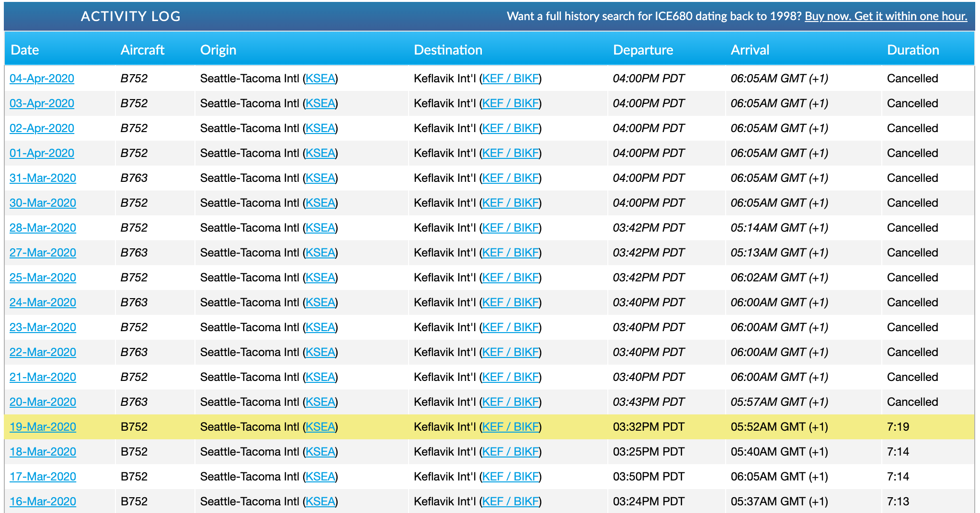The image size is (980, 513).
Task: Open the 22-Mar-2020 flight date link
Action: (x=43, y=352)
